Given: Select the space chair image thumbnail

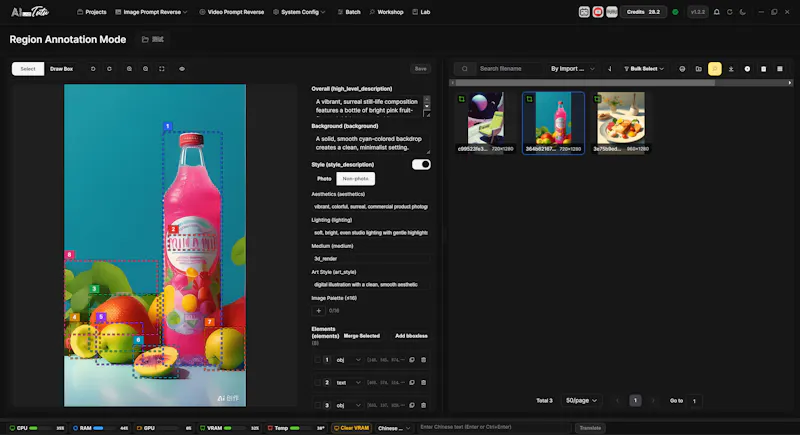Looking at the screenshot, I should click(486, 122).
